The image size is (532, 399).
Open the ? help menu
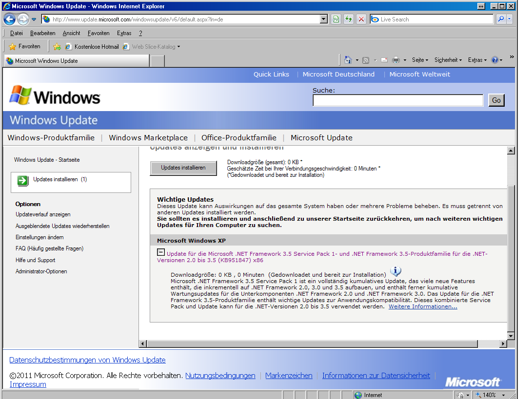(140, 33)
